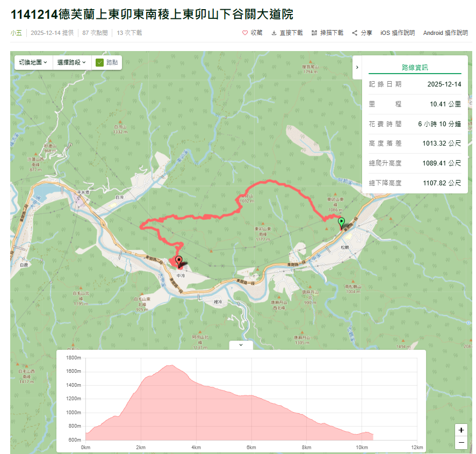
Task: Click the 分享 share icon
Action: 354,33
